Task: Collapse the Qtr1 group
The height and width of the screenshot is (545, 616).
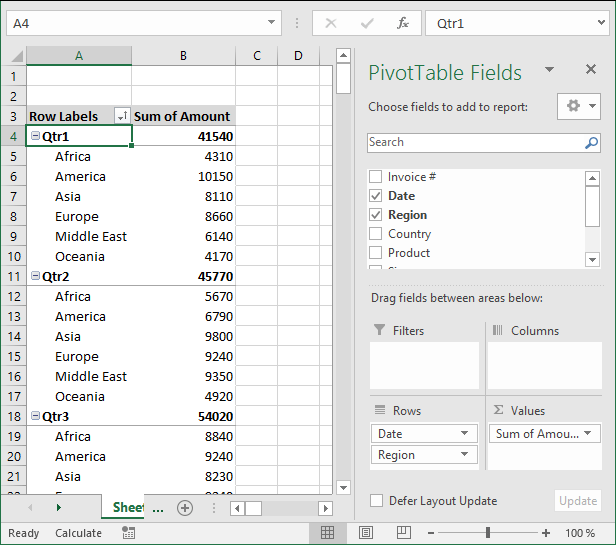Action: (35, 136)
